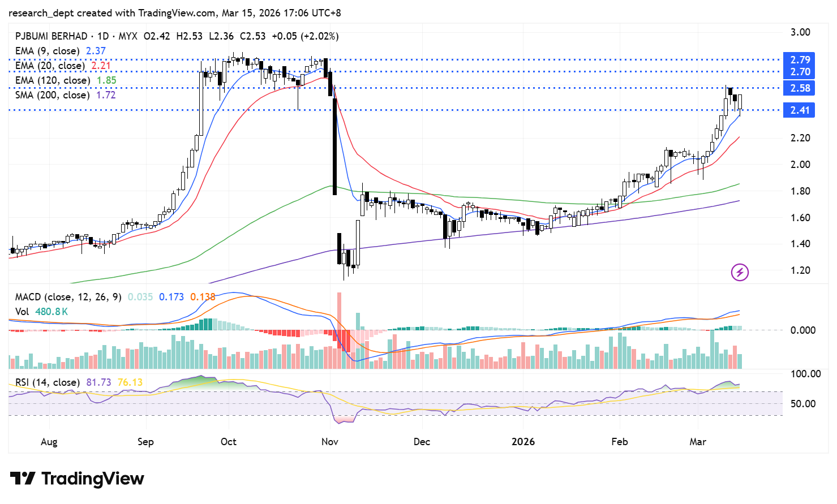
Task: Select the 2.79 price level label
Action: coord(800,60)
